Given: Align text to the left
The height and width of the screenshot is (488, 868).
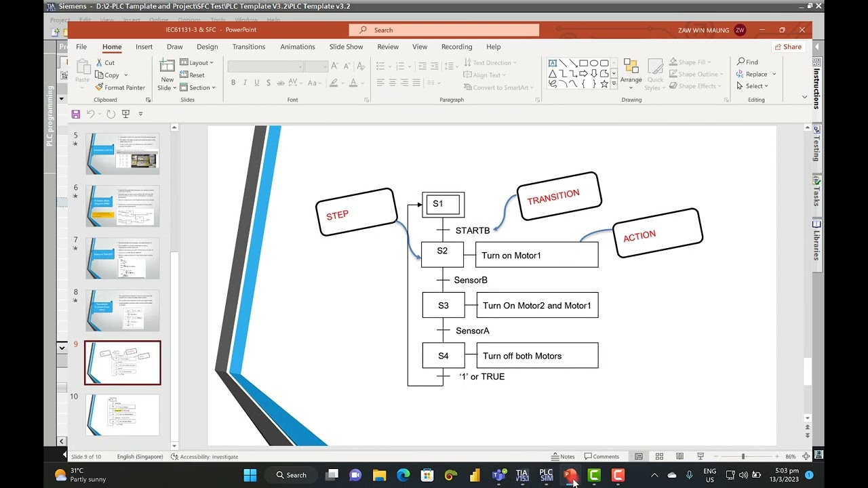Looking at the screenshot, I should (380, 83).
